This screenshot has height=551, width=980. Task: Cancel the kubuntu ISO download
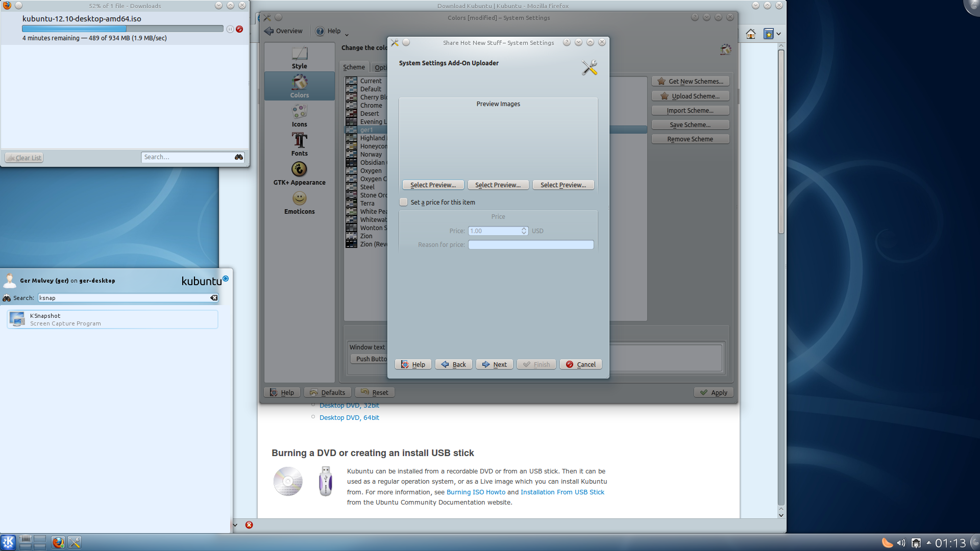[239, 29]
